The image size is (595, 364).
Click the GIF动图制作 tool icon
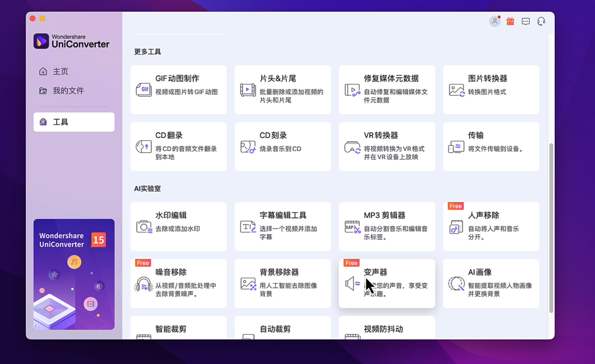(143, 89)
